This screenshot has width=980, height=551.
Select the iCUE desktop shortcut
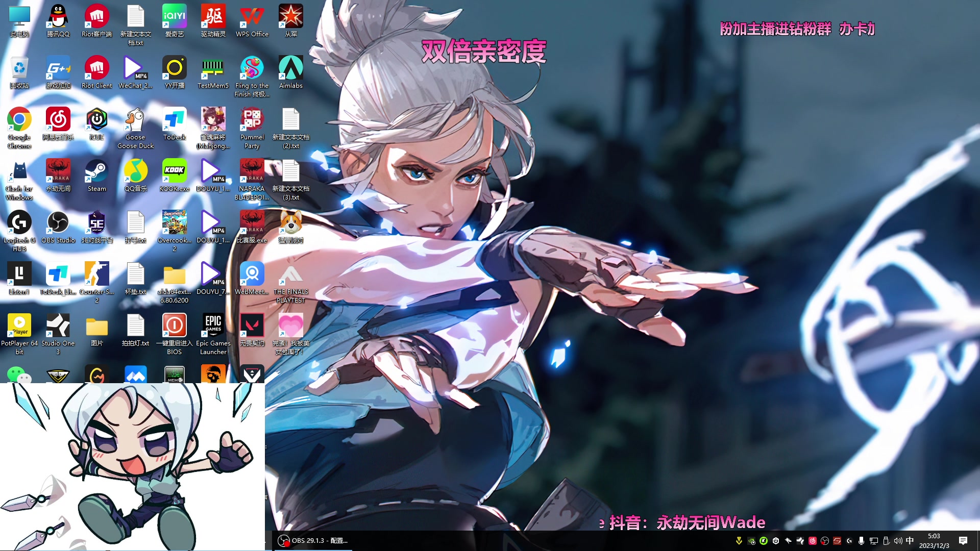click(x=97, y=124)
